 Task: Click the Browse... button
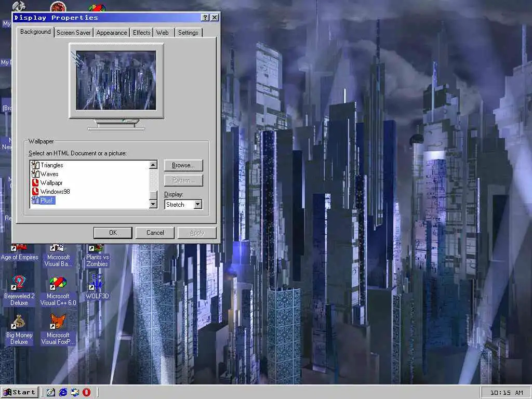(183, 165)
